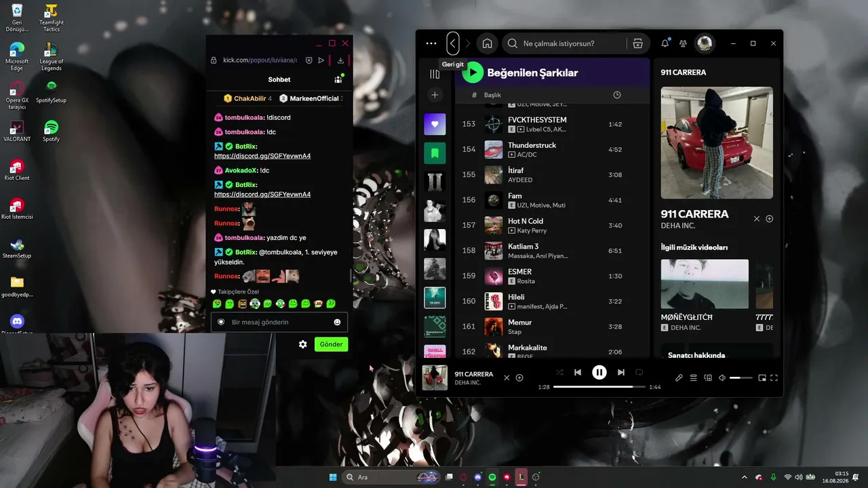Play the Beğenilen Şarkılar playlist
This screenshot has height=488, width=868.
pos(473,72)
